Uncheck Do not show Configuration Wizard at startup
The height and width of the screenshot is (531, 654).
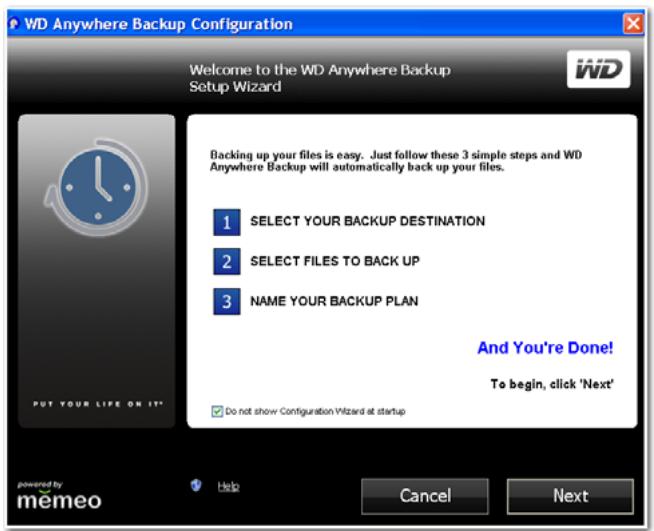pyautogui.click(x=217, y=411)
